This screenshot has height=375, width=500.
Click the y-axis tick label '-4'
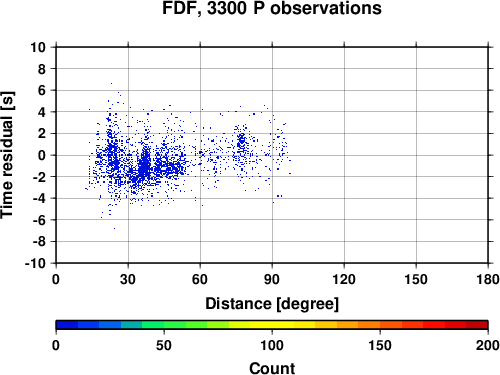point(39,198)
